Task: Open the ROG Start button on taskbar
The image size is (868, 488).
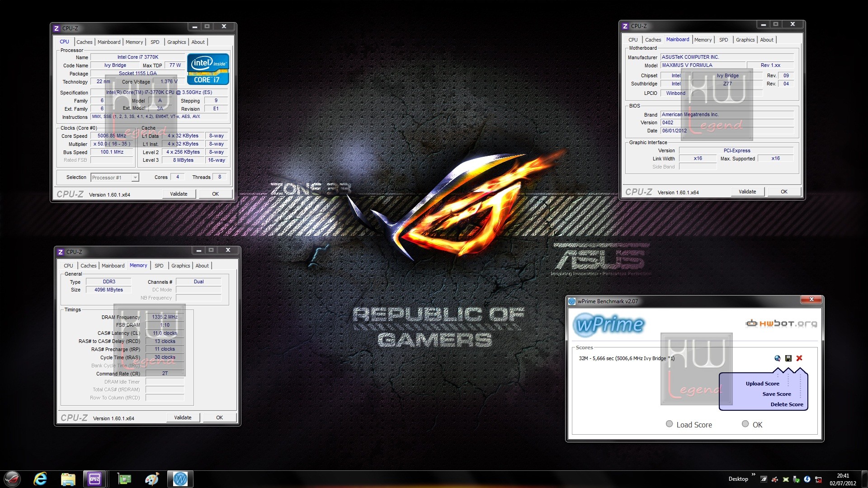Action: [x=12, y=479]
